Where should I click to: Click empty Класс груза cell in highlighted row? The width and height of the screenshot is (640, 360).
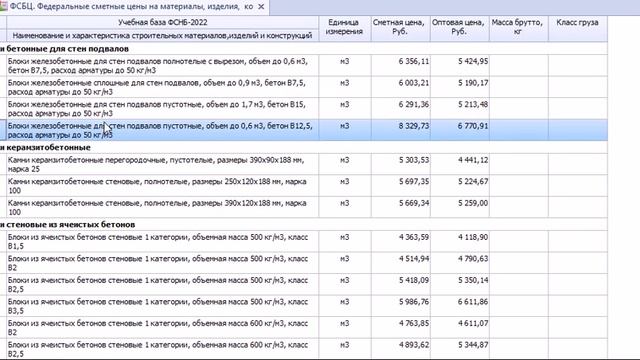tap(578, 130)
